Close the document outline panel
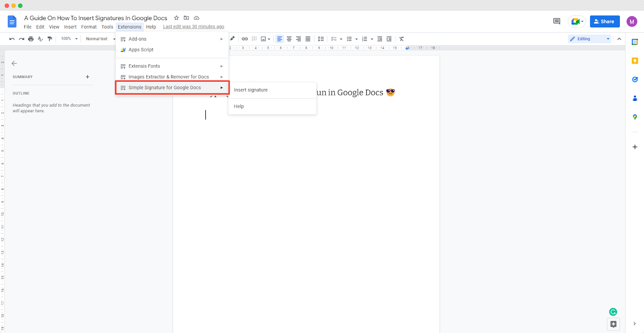644x333 pixels. click(x=14, y=63)
